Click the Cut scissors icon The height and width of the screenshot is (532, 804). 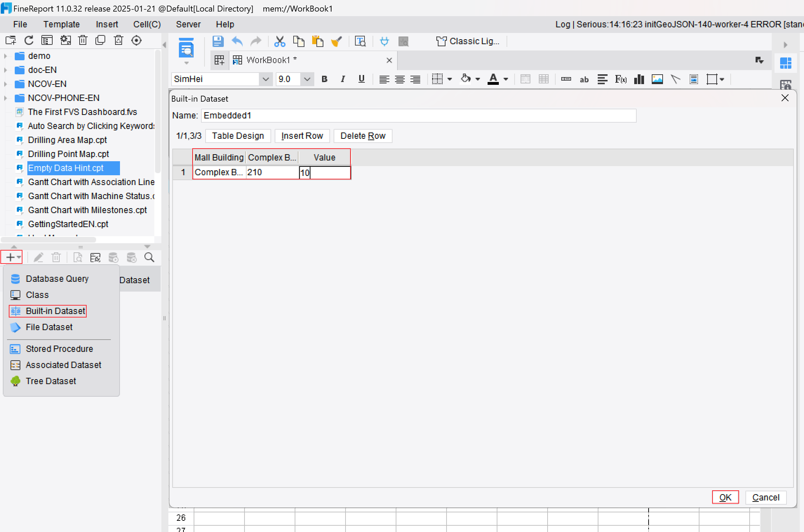(x=280, y=41)
